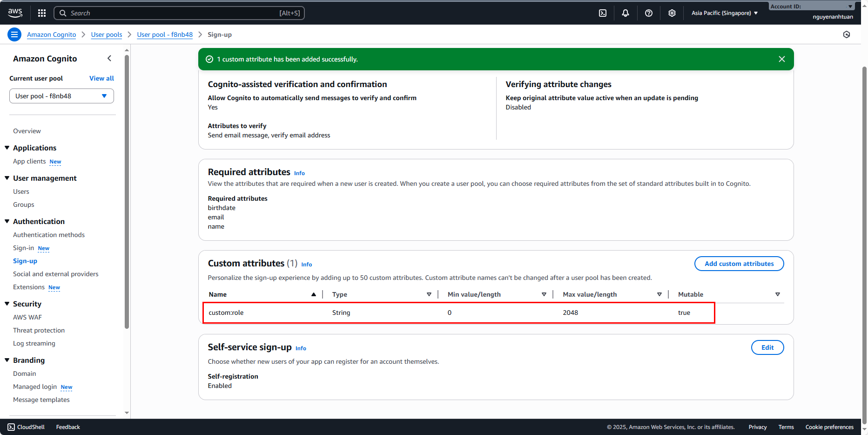Viewport: 868px width, 435px height.
Task: Open the settings gear in top bar
Action: pyautogui.click(x=672, y=13)
